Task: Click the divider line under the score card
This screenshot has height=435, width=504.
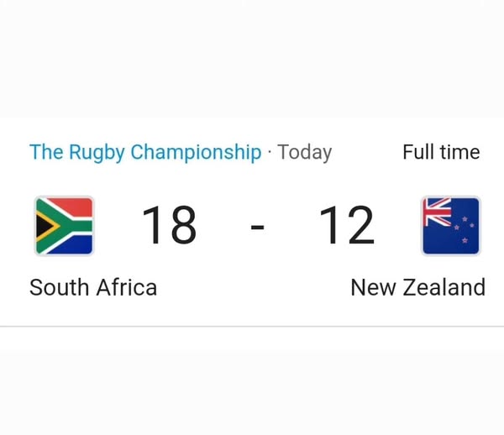Action: [x=252, y=326]
